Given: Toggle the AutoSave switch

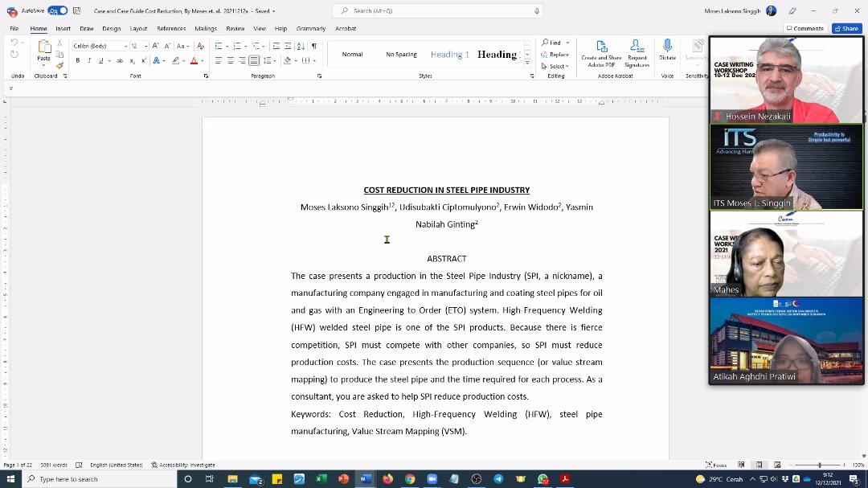Looking at the screenshot, I should (x=58, y=11).
